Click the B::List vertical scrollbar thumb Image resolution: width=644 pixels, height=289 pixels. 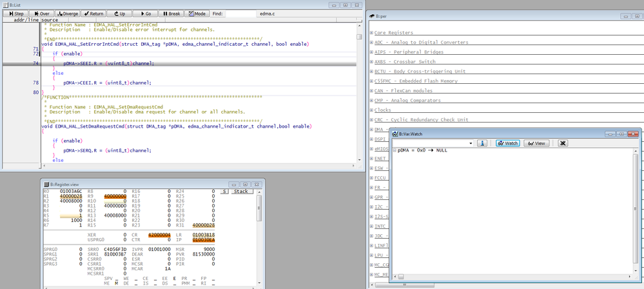[359, 37]
